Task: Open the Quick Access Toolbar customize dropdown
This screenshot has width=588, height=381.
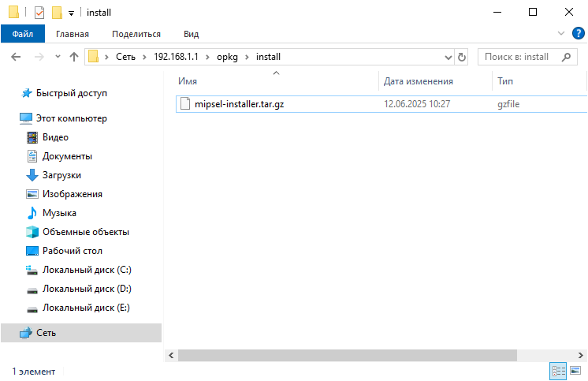Action: pyautogui.click(x=72, y=13)
